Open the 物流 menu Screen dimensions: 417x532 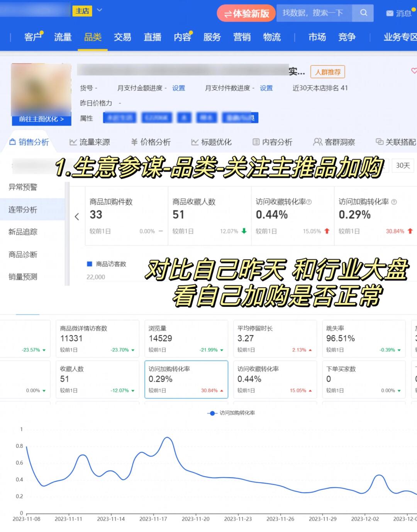pyautogui.click(x=272, y=37)
